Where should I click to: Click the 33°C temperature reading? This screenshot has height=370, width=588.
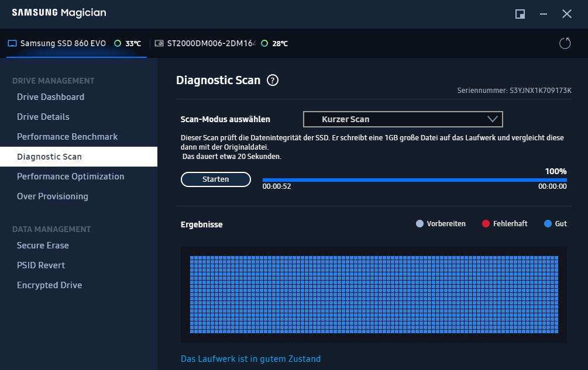[x=133, y=43]
